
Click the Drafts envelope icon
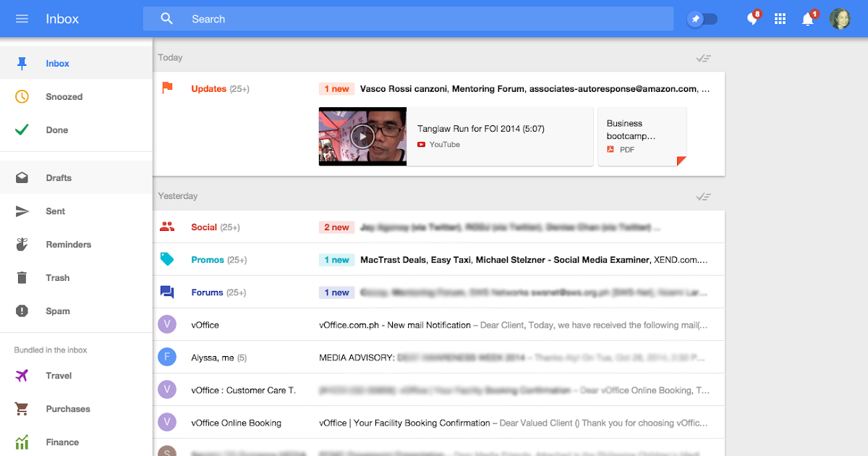22,177
